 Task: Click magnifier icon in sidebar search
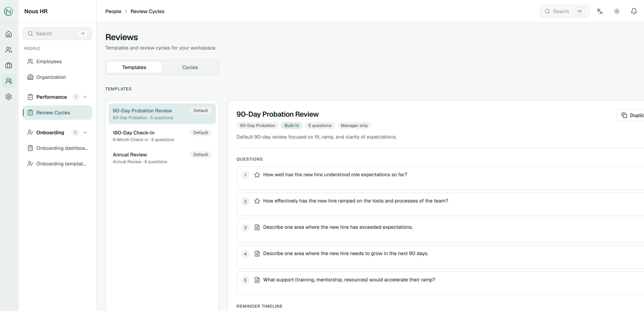point(30,34)
